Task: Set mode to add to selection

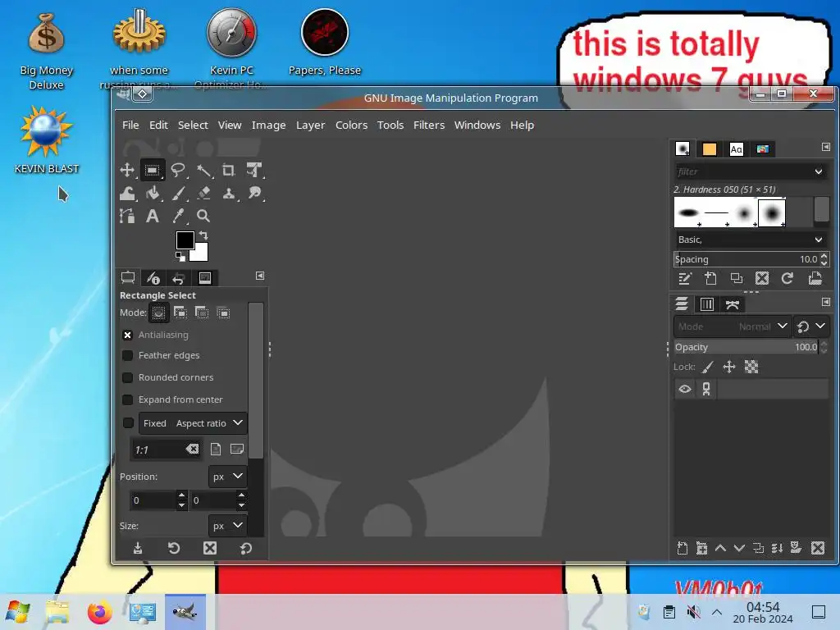Action: coord(180,313)
